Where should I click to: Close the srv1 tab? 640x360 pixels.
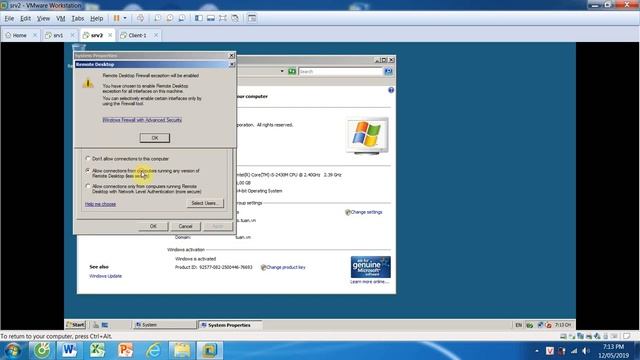pos(73,35)
